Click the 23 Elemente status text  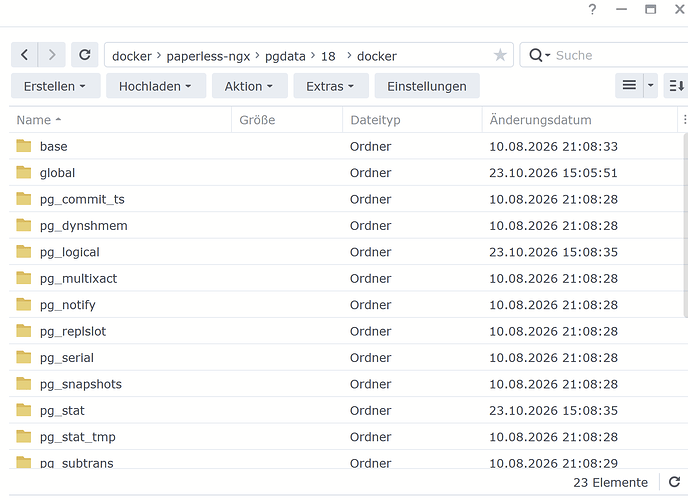(x=610, y=482)
